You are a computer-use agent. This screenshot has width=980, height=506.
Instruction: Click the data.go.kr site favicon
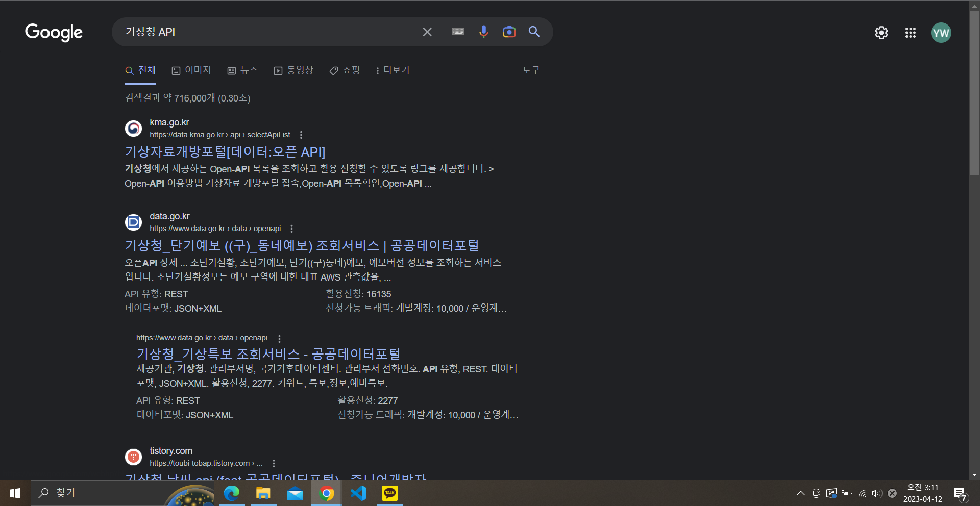pos(134,222)
